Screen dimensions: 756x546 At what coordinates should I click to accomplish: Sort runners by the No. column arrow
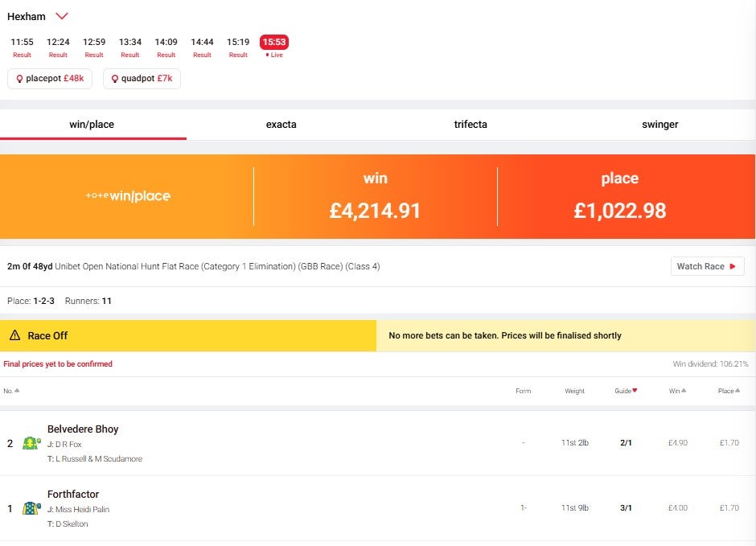tap(18, 391)
